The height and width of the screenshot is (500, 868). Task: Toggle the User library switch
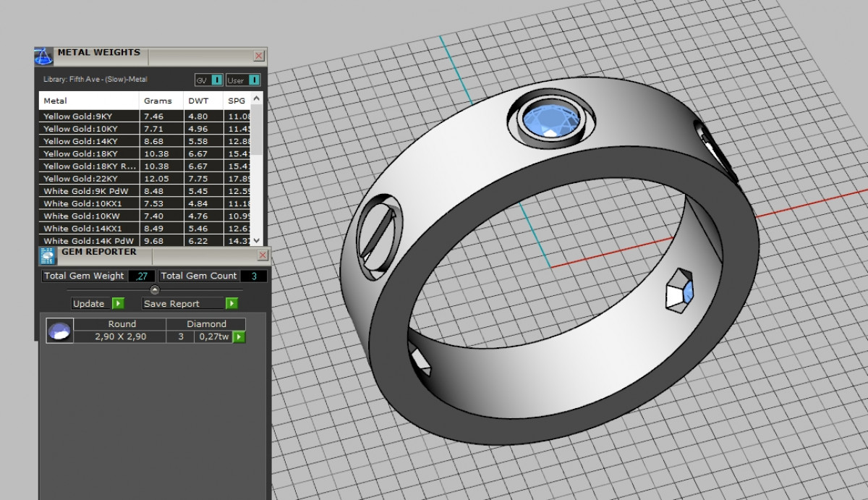(254, 80)
